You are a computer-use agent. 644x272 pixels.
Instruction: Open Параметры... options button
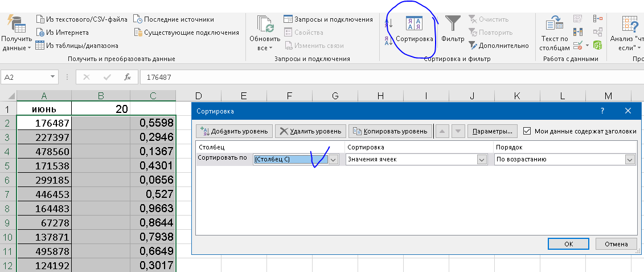pos(492,131)
